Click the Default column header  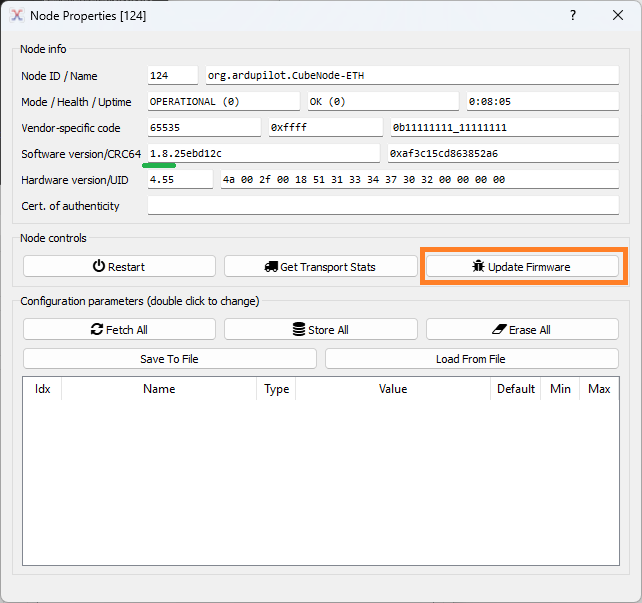[x=516, y=389]
